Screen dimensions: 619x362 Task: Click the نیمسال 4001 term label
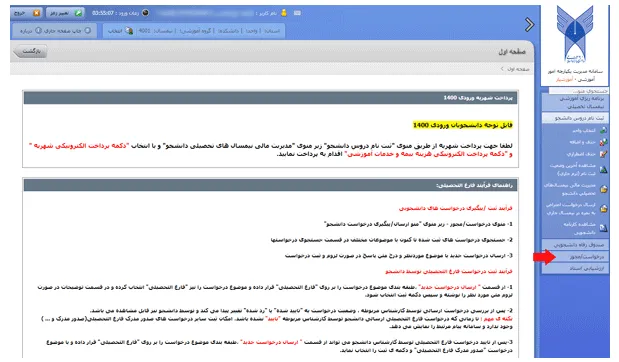point(155,31)
